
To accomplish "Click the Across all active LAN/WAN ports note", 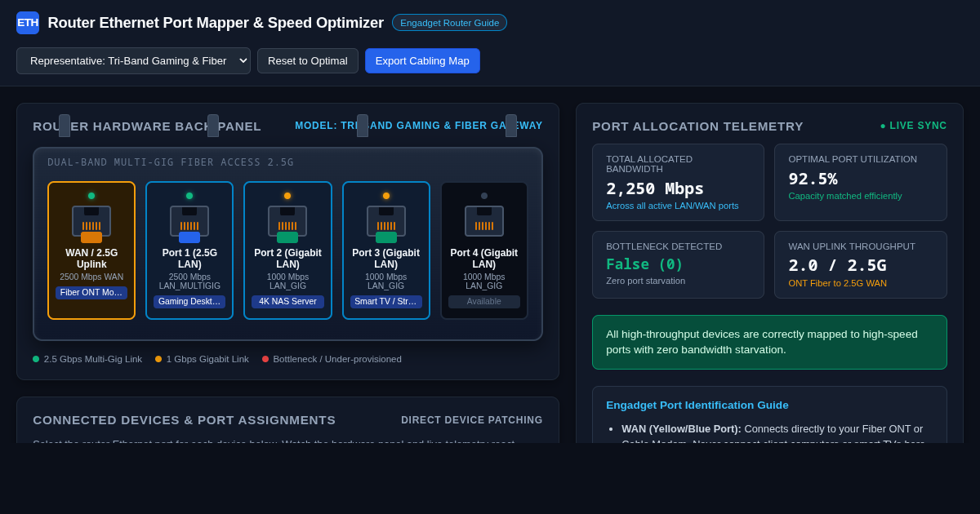I will pyautogui.click(x=672, y=206).
